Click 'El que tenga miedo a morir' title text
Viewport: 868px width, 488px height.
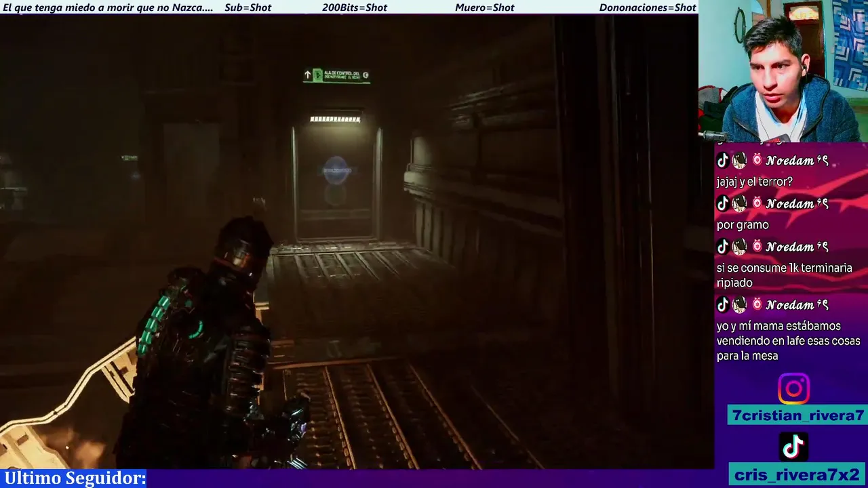pyautogui.click(x=108, y=7)
